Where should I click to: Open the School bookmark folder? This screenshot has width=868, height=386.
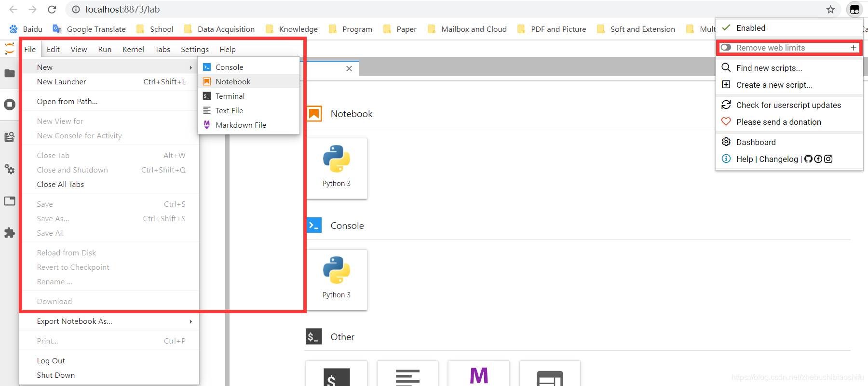(155, 29)
